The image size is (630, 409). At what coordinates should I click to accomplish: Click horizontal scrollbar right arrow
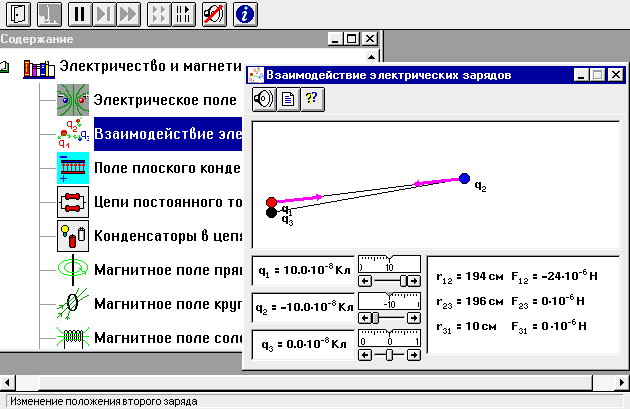click(622, 382)
